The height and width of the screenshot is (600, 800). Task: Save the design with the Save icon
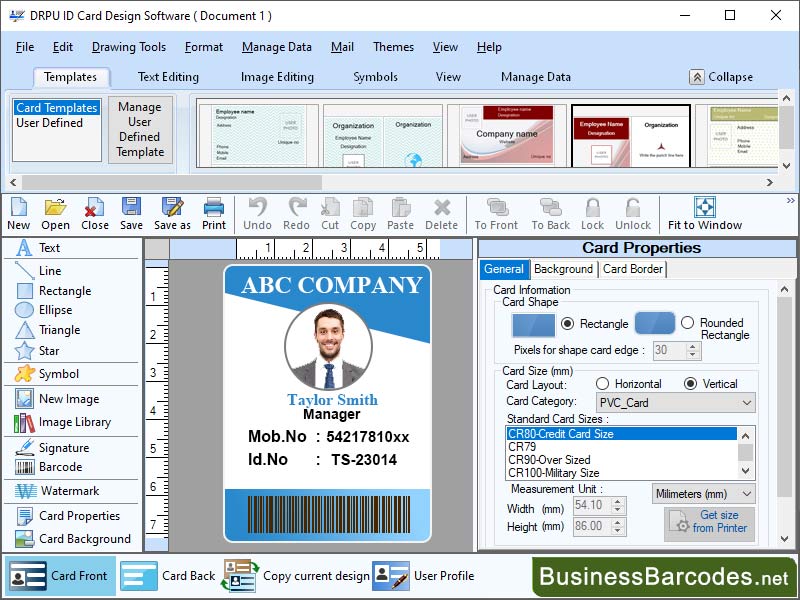[131, 214]
